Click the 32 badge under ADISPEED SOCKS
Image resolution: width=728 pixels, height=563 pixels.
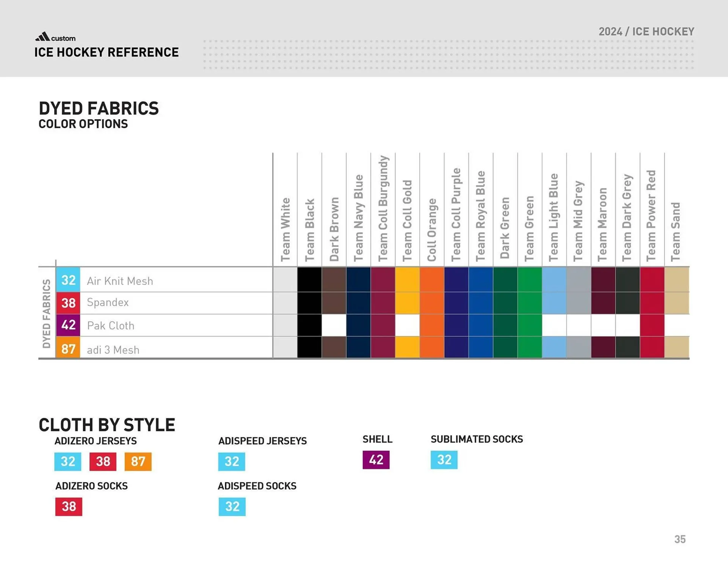[232, 506]
